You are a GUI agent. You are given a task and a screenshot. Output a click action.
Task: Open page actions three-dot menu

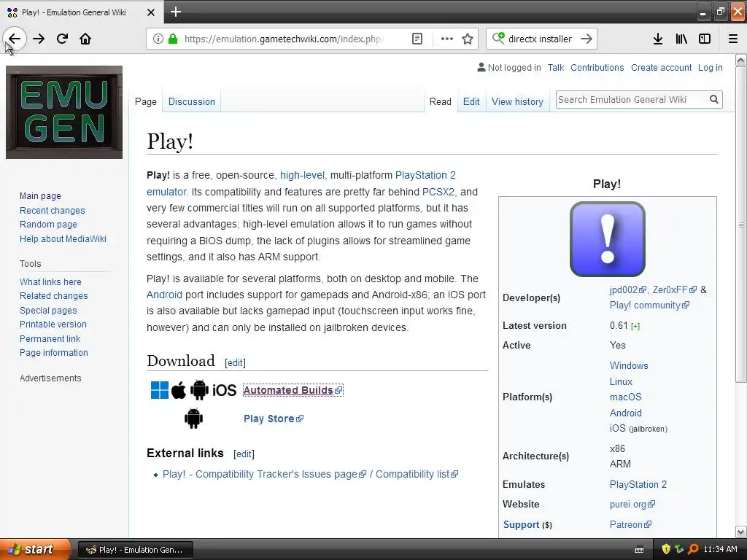(x=446, y=39)
